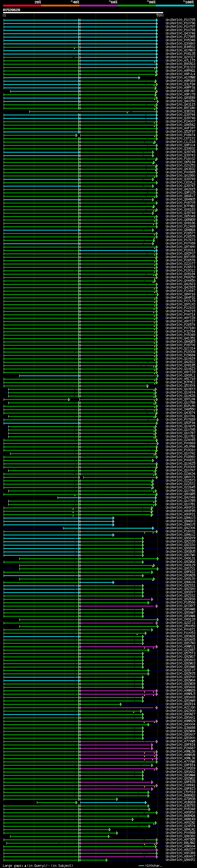The height and width of the screenshot is (868, 197).
Task: Click hit label UniRef100_Q84LN2
Action: coord(180,829)
